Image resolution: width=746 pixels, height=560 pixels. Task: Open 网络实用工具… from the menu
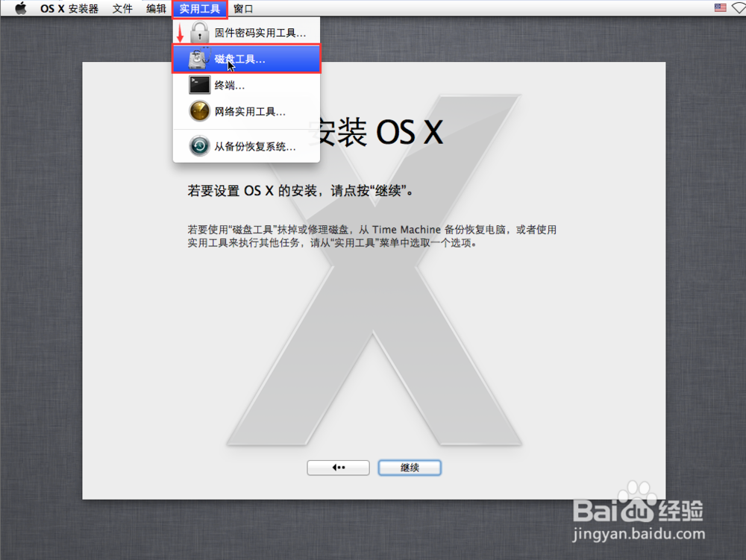click(x=246, y=112)
